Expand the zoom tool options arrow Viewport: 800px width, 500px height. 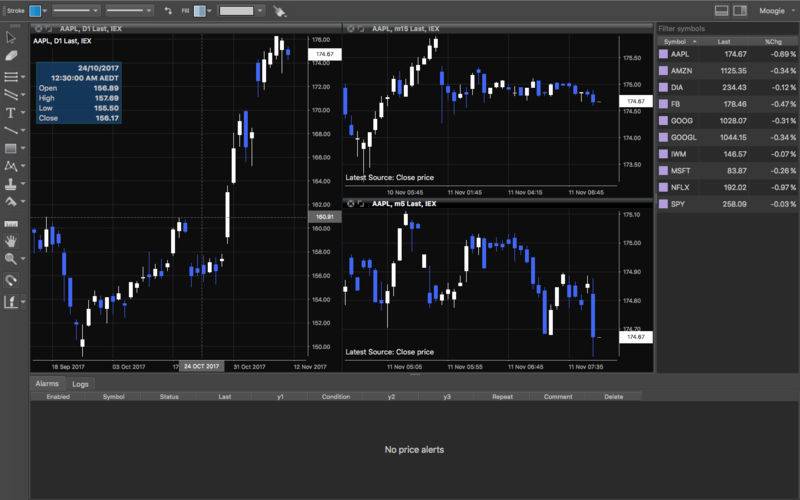click(23, 259)
